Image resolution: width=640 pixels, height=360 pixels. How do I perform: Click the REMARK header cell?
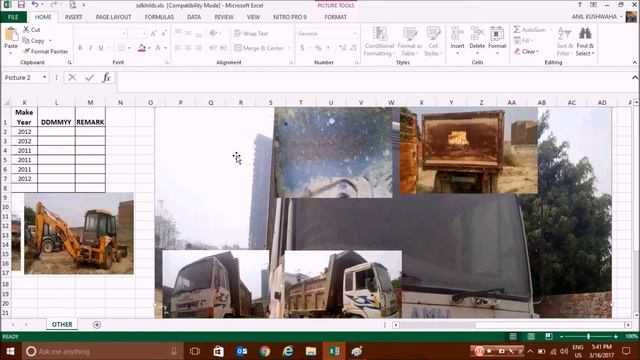(90, 117)
